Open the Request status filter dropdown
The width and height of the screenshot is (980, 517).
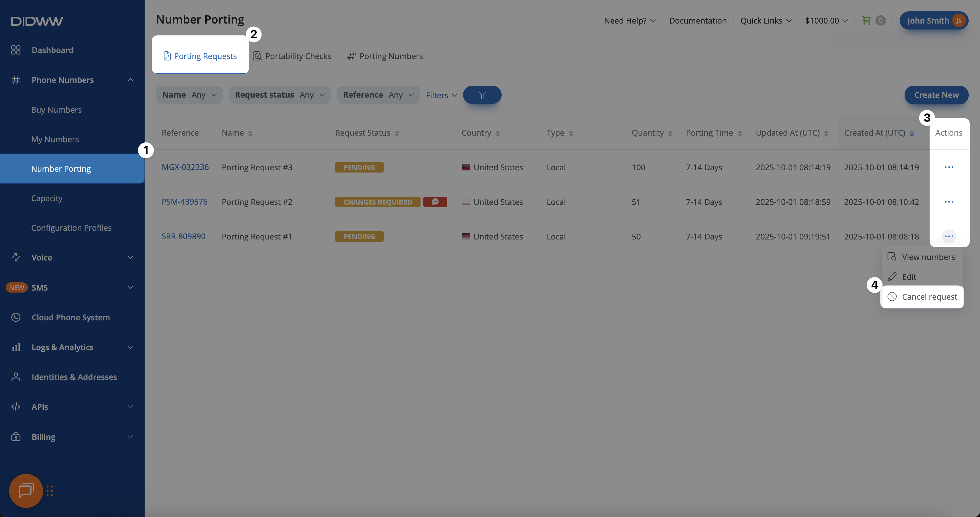click(280, 95)
